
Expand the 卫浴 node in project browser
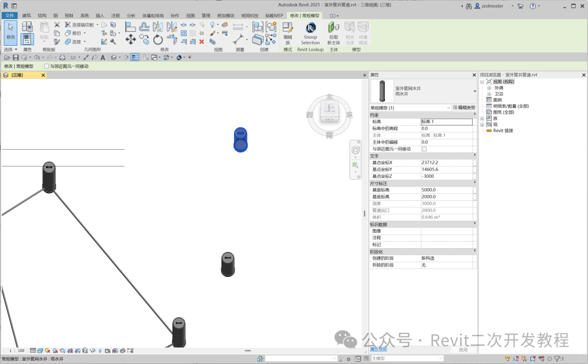tap(489, 94)
